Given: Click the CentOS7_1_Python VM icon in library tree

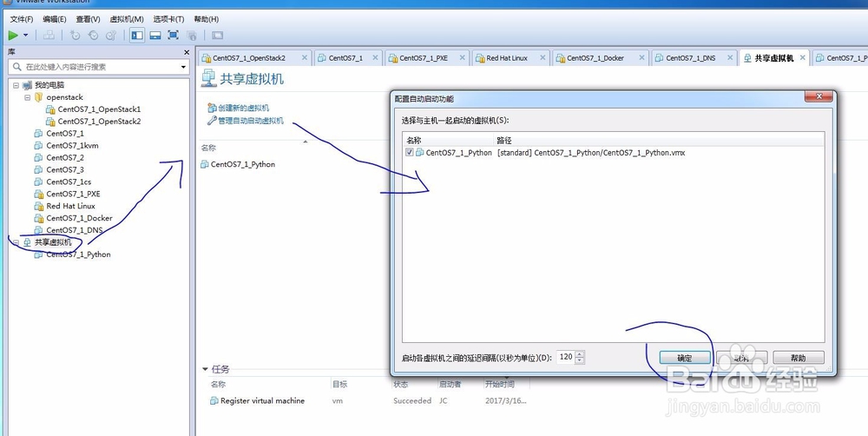Looking at the screenshot, I should [38, 254].
